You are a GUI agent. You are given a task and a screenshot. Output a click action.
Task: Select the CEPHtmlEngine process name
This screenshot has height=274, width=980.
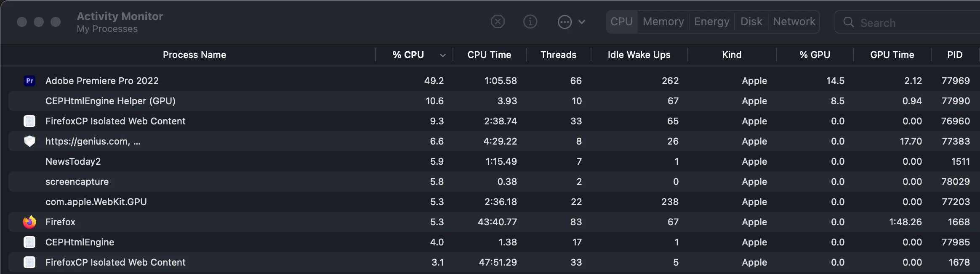coord(80,242)
